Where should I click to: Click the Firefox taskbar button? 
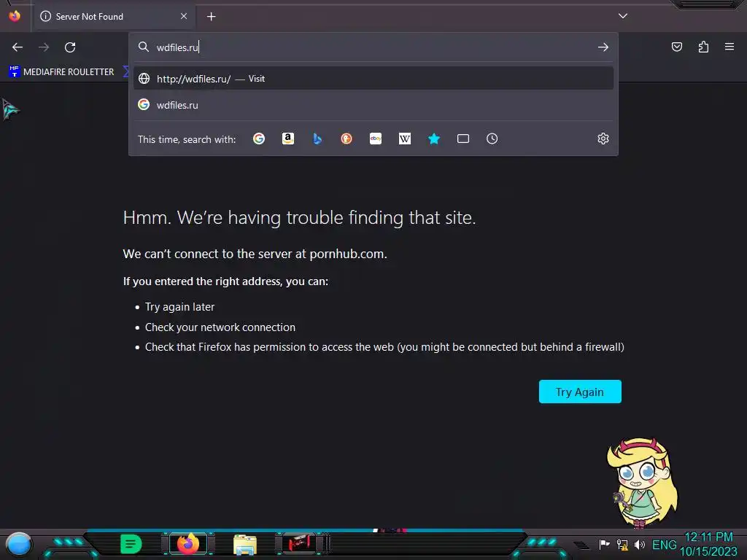click(188, 543)
